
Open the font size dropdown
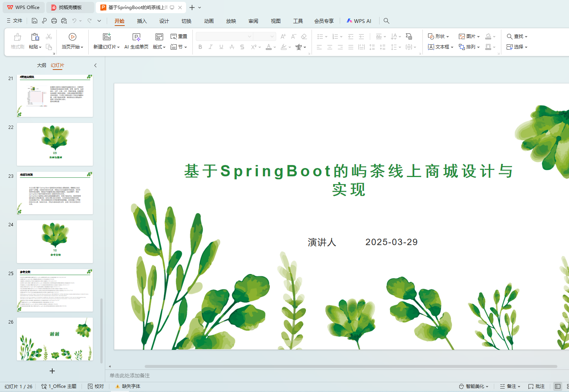tap(272, 36)
